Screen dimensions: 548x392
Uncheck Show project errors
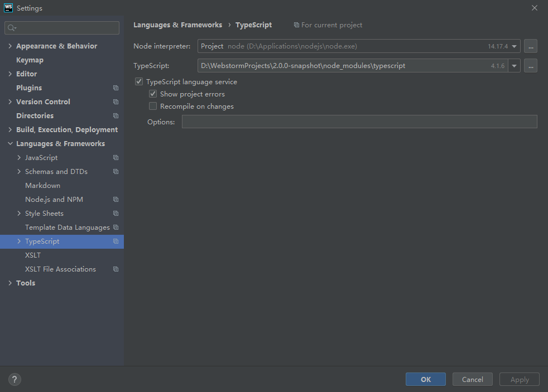pyautogui.click(x=153, y=94)
